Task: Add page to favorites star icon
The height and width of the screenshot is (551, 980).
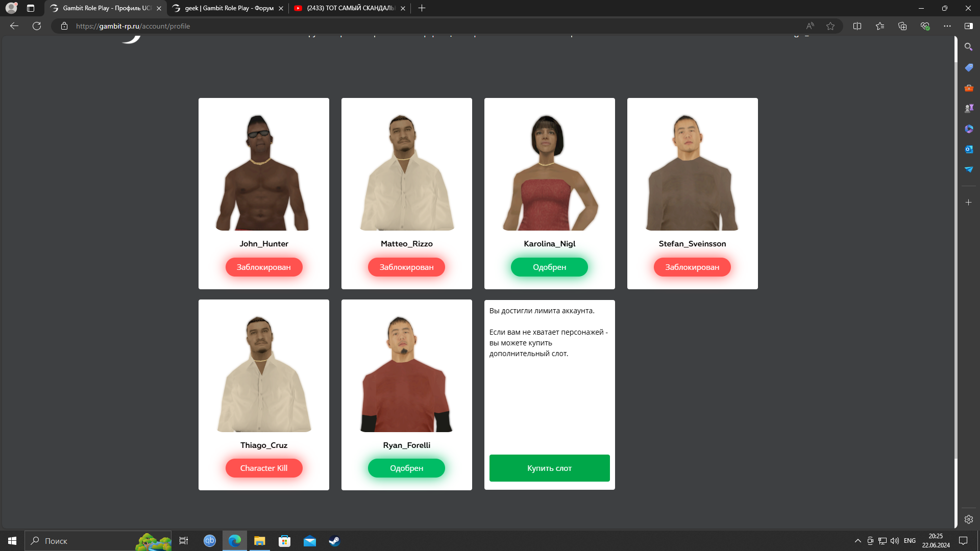Action: pyautogui.click(x=830, y=26)
